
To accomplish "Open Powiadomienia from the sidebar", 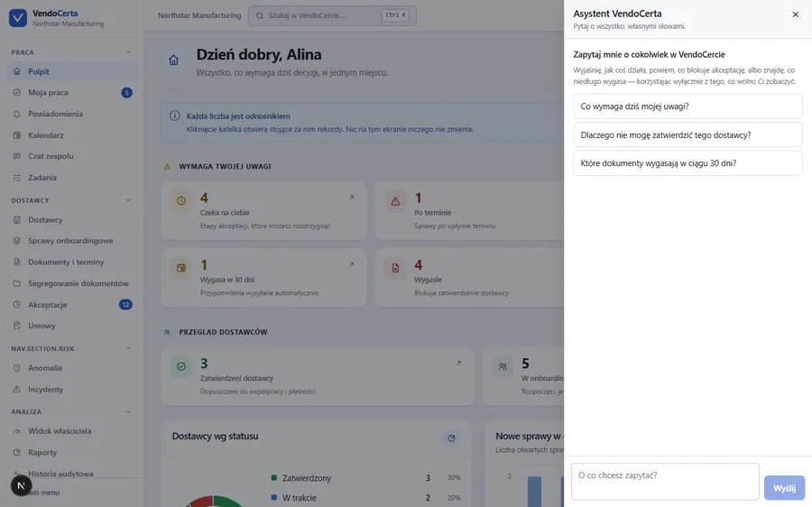I will pos(72,114).
